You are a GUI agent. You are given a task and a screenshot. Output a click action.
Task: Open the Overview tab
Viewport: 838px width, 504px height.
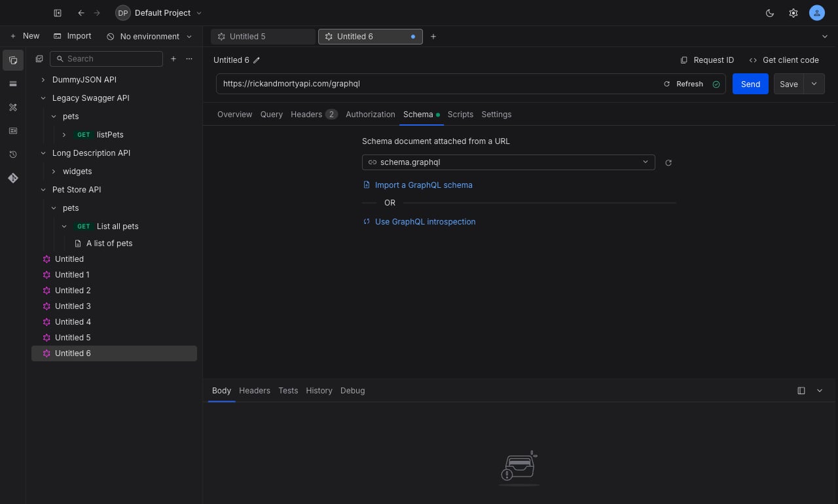click(x=234, y=115)
